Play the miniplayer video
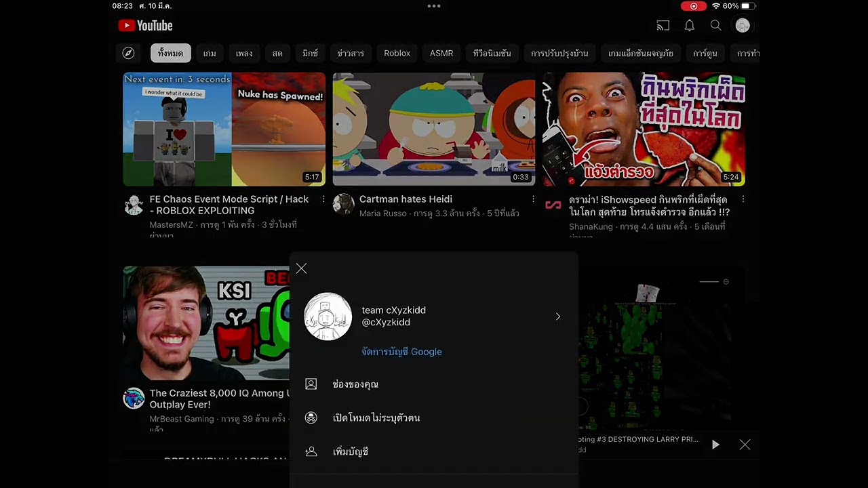The image size is (868, 488). pyautogui.click(x=715, y=445)
